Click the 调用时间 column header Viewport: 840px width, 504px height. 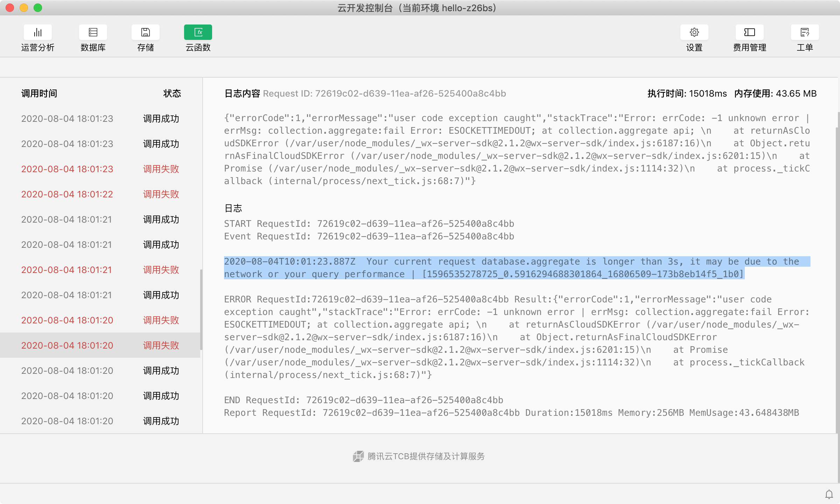pyautogui.click(x=39, y=93)
